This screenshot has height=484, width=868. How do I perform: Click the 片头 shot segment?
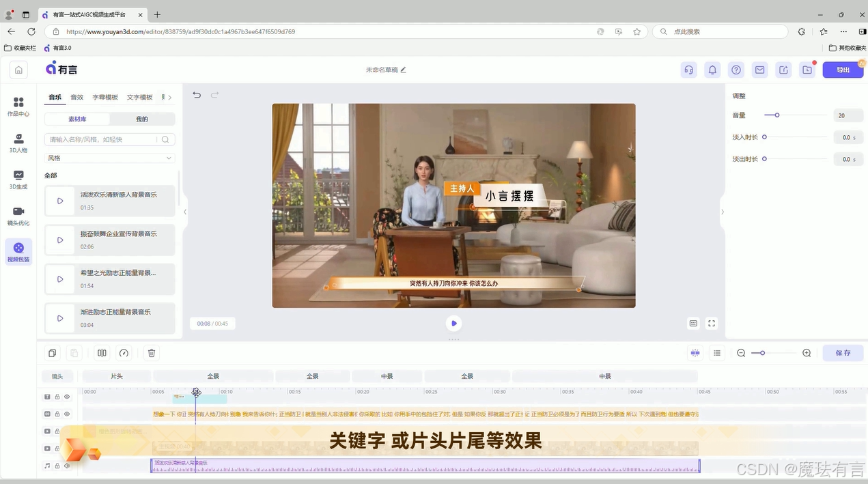pyautogui.click(x=117, y=376)
